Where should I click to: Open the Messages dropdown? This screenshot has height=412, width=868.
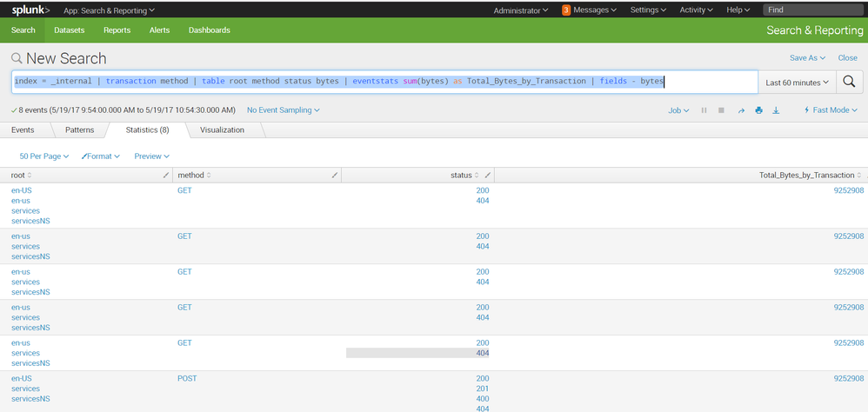pyautogui.click(x=595, y=10)
